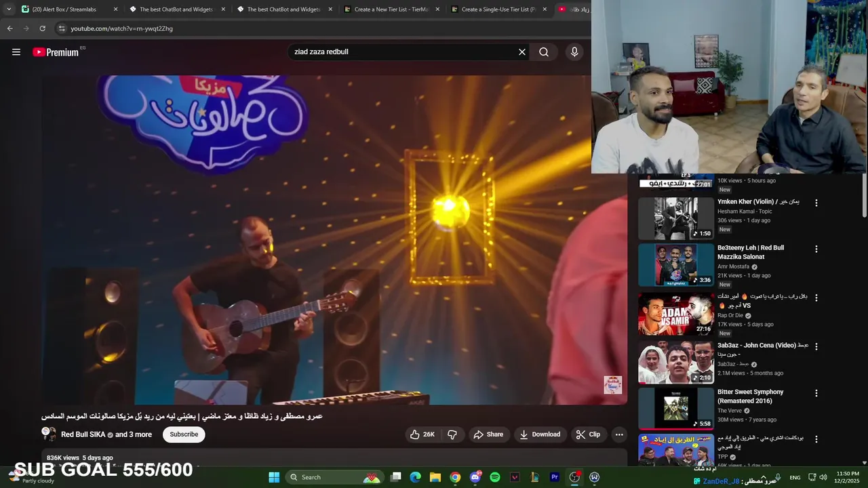Play the Adam VS Samir 27:16 thumbnail
The image size is (868, 488).
pos(676,314)
